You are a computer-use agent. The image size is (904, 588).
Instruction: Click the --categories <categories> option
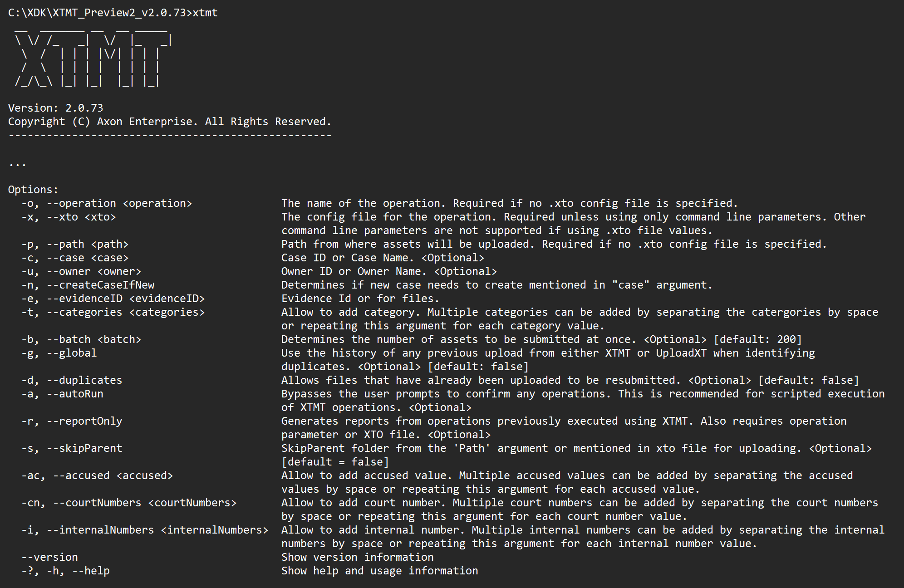(126, 312)
